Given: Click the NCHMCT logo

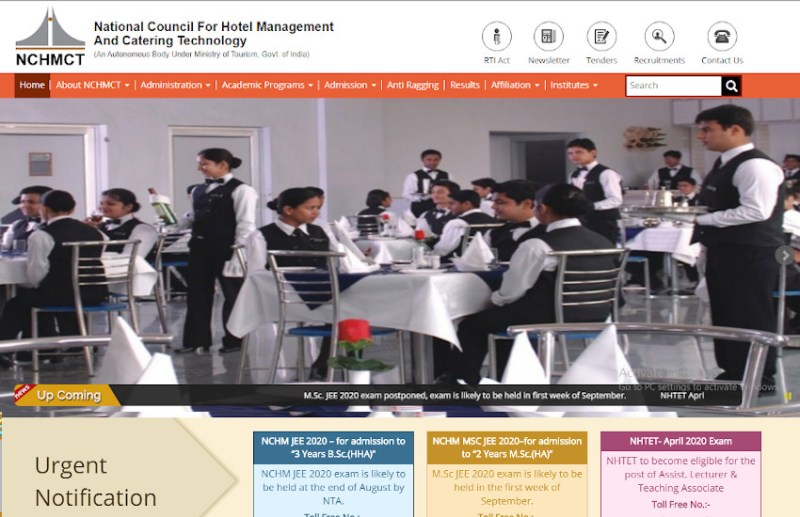Looking at the screenshot, I should 50,37.
